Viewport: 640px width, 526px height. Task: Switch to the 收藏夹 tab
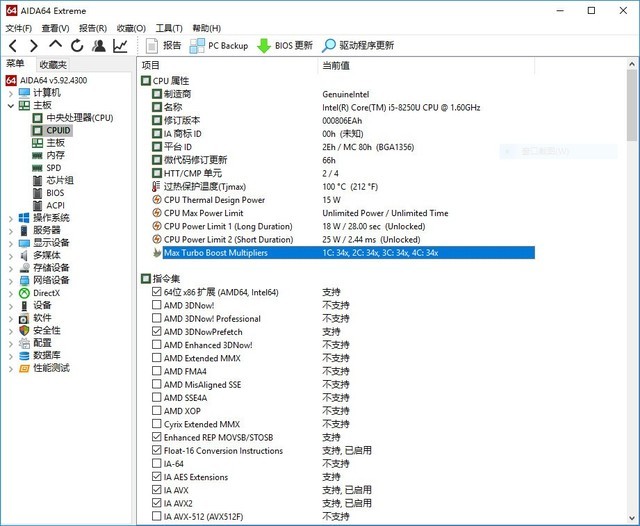(x=54, y=64)
